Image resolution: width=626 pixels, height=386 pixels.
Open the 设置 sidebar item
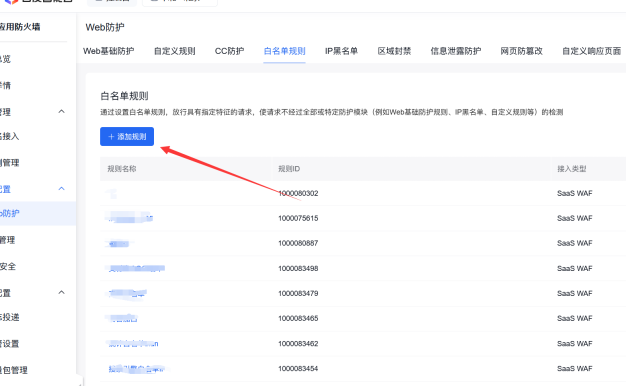tap(10, 343)
